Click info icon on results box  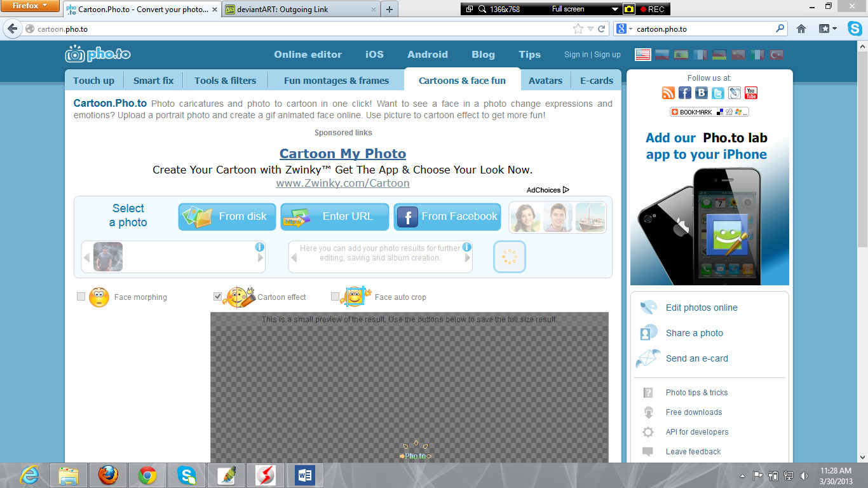coord(467,247)
